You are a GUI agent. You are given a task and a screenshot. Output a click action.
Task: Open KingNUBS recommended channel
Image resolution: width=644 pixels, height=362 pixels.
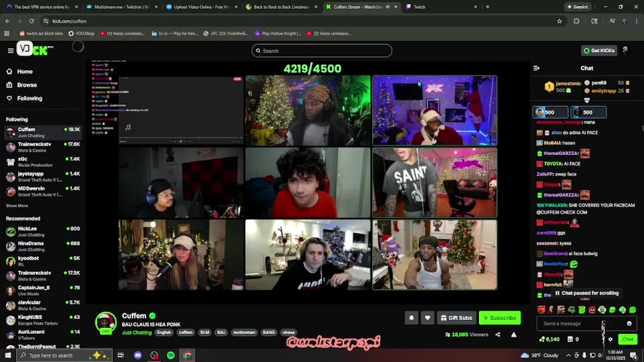pos(43,320)
